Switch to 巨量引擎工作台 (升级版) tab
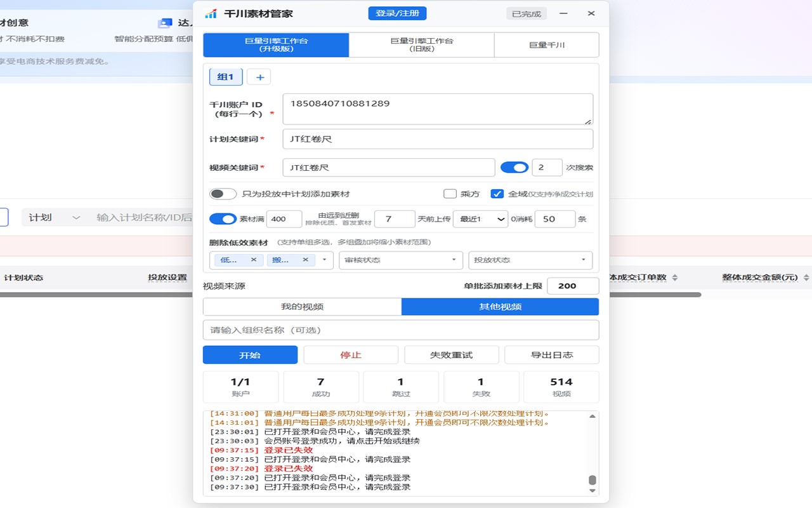Viewport: 812px width, 508px height. pyautogui.click(x=276, y=44)
